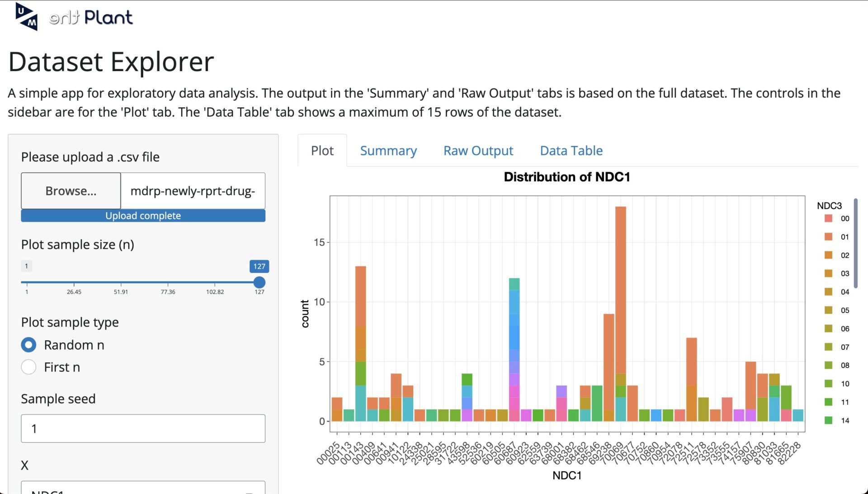Click the Sample seed input field

coord(143,428)
